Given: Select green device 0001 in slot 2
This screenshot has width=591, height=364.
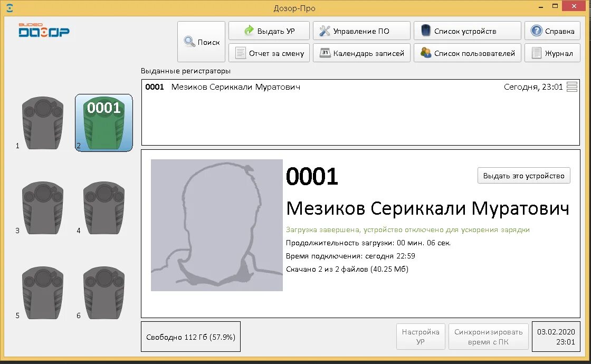Looking at the screenshot, I should click(x=103, y=123).
